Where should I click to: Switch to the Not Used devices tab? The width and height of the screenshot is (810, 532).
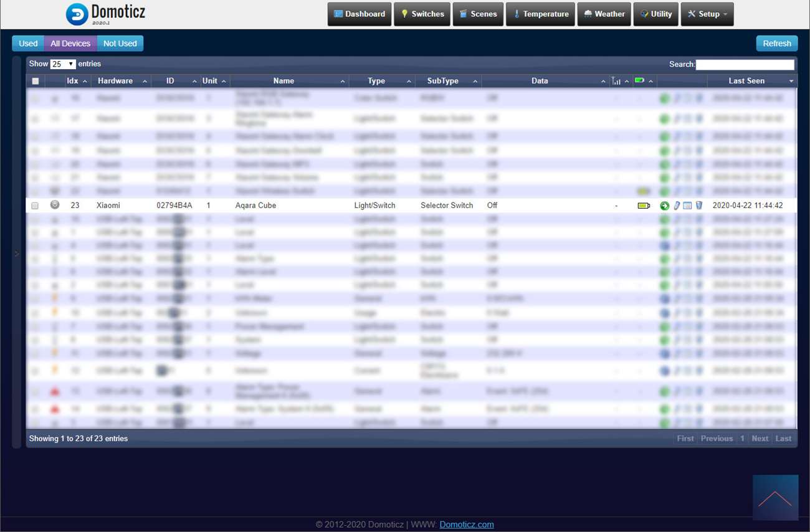pos(120,44)
